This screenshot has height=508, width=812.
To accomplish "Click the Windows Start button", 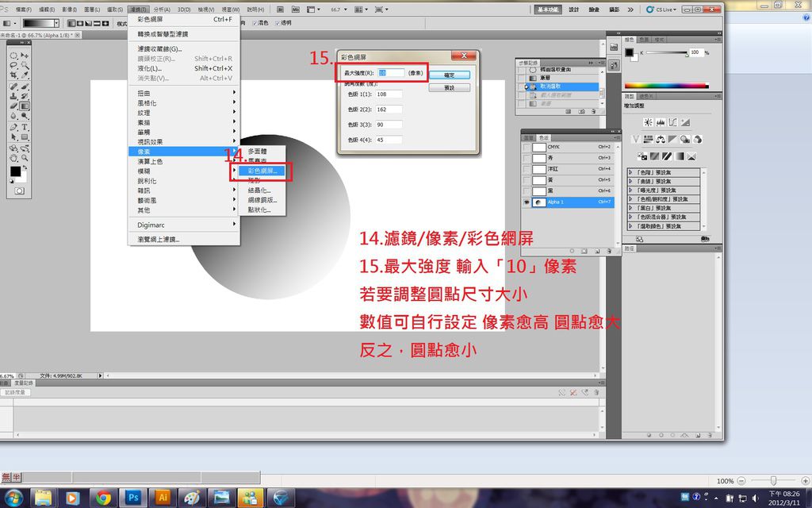I will 13,498.
